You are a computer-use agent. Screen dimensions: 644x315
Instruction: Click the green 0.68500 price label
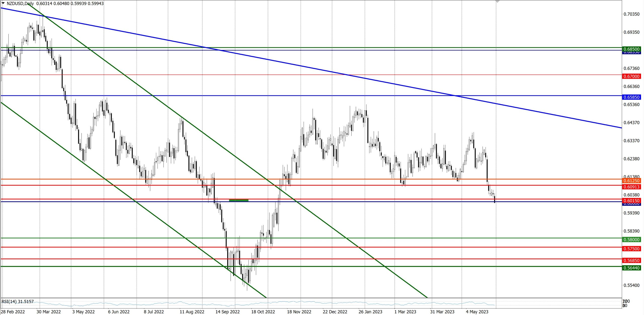point(631,49)
